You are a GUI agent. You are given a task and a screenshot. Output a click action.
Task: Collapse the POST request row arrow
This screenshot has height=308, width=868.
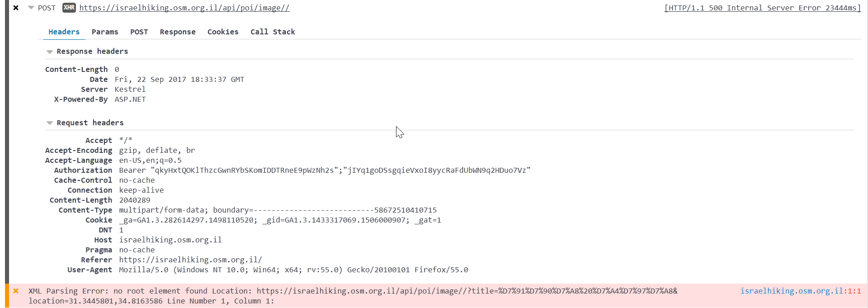click(31, 8)
